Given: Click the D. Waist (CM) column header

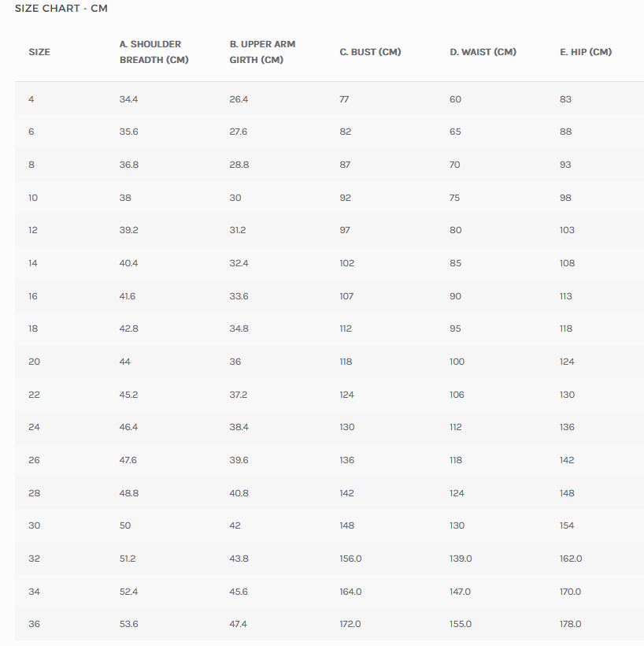Looking at the screenshot, I should point(483,52).
